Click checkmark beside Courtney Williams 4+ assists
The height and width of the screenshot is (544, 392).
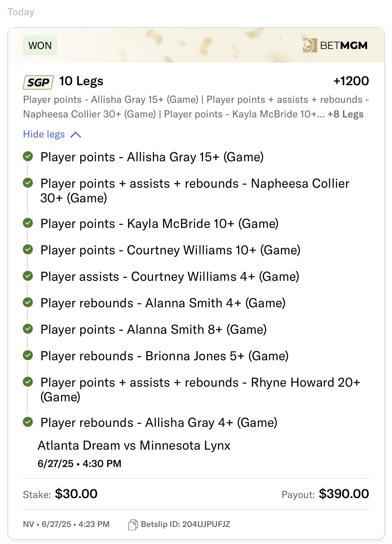(x=28, y=276)
